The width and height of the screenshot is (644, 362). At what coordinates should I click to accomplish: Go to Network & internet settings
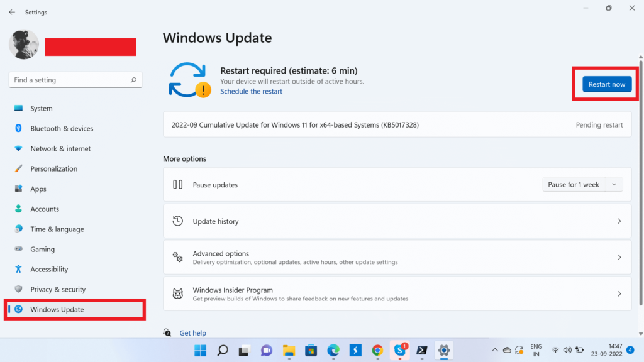pyautogui.click(x=74, y=148)
